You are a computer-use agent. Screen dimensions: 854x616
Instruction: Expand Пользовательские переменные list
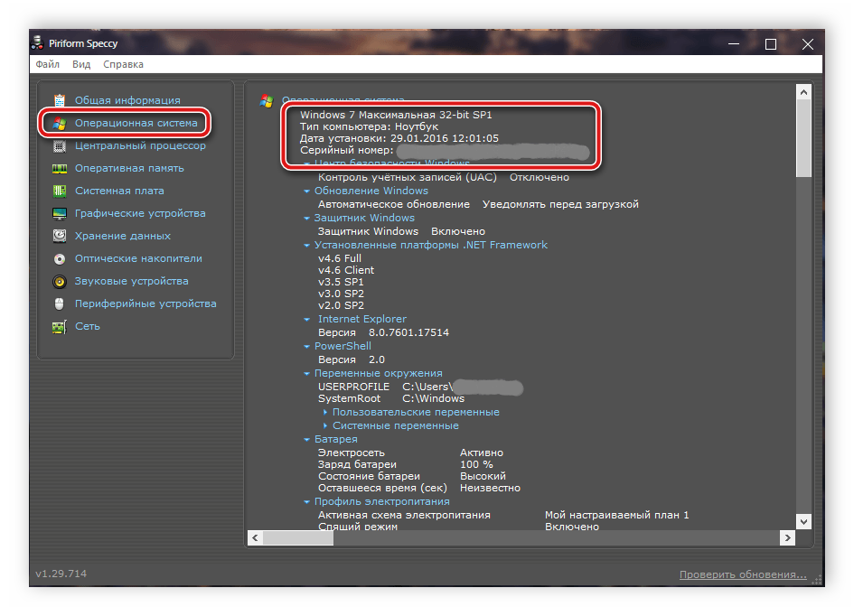pos(325,412)
